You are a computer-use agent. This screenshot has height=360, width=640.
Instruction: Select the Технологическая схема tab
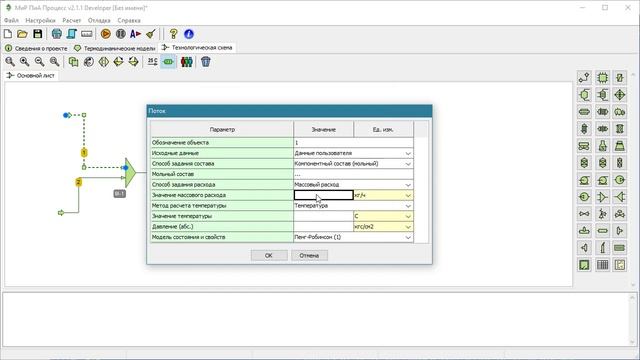tap(197, 48)
